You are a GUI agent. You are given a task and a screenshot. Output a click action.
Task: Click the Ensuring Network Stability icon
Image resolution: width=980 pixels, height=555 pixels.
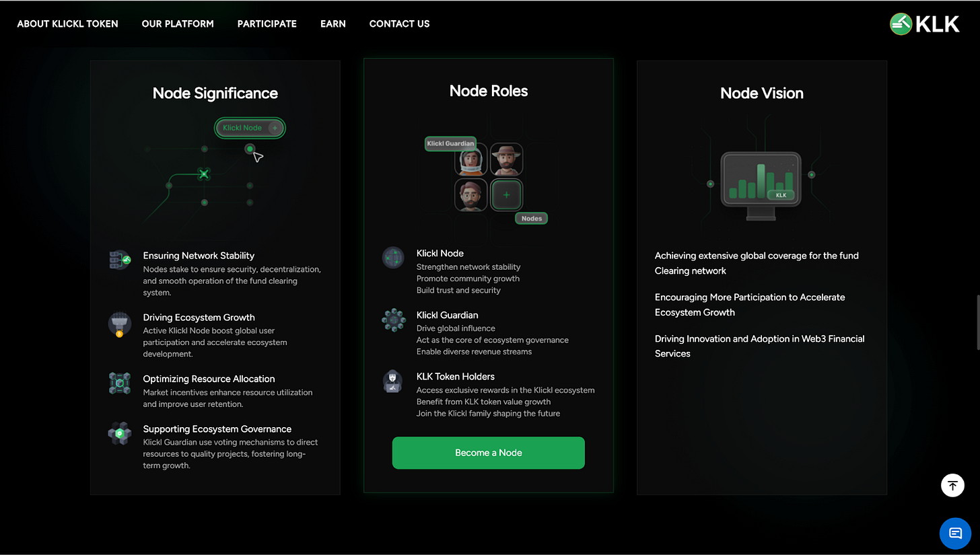click(x=120, y=260)
